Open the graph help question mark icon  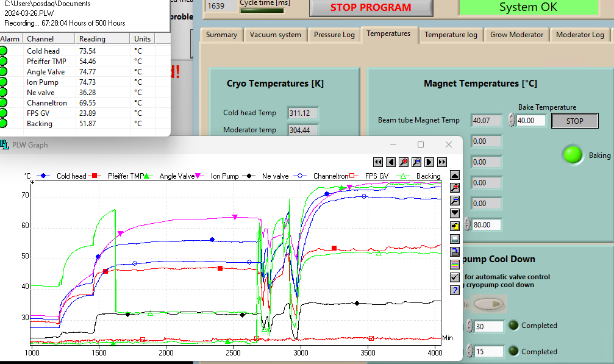pos(455,290)
